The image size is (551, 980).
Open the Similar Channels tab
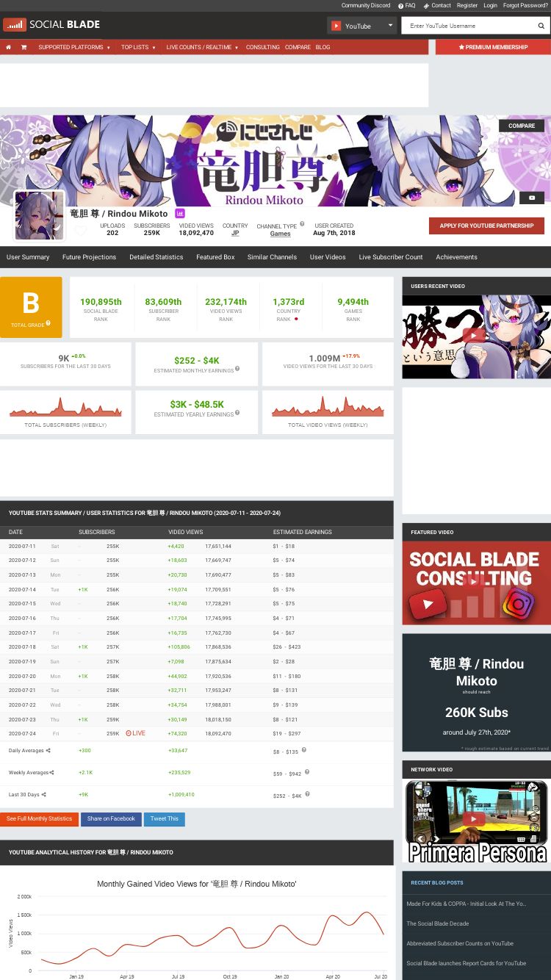[272, 257]
